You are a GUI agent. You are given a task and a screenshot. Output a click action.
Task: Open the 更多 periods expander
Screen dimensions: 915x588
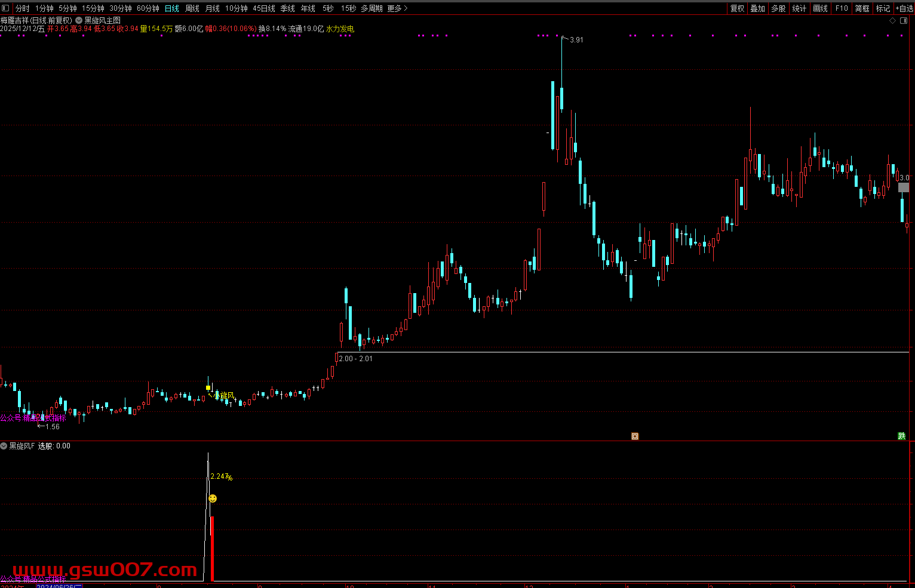(x=397, y=8)
